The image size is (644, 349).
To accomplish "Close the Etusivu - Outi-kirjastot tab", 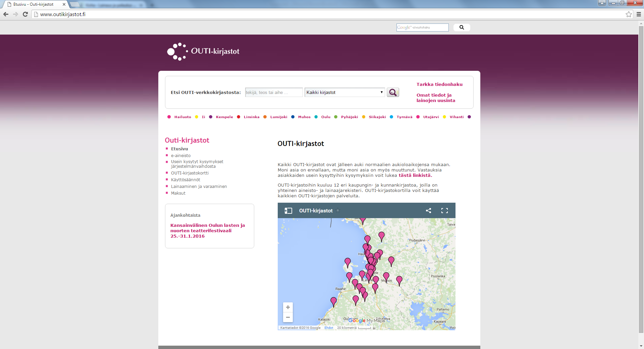I will (64, 4).
